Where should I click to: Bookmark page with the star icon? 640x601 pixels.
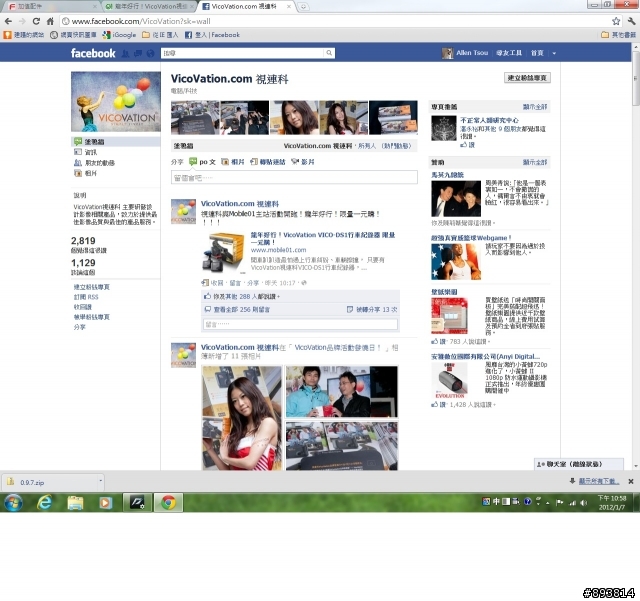[616, 21]
